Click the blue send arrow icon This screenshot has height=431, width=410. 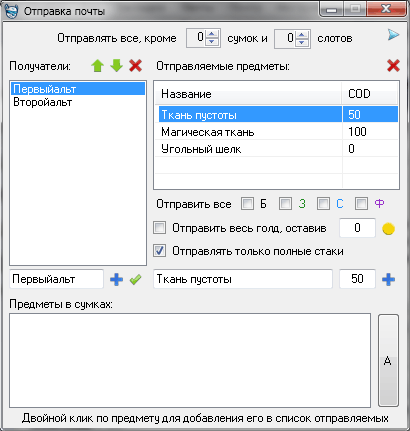393,35
